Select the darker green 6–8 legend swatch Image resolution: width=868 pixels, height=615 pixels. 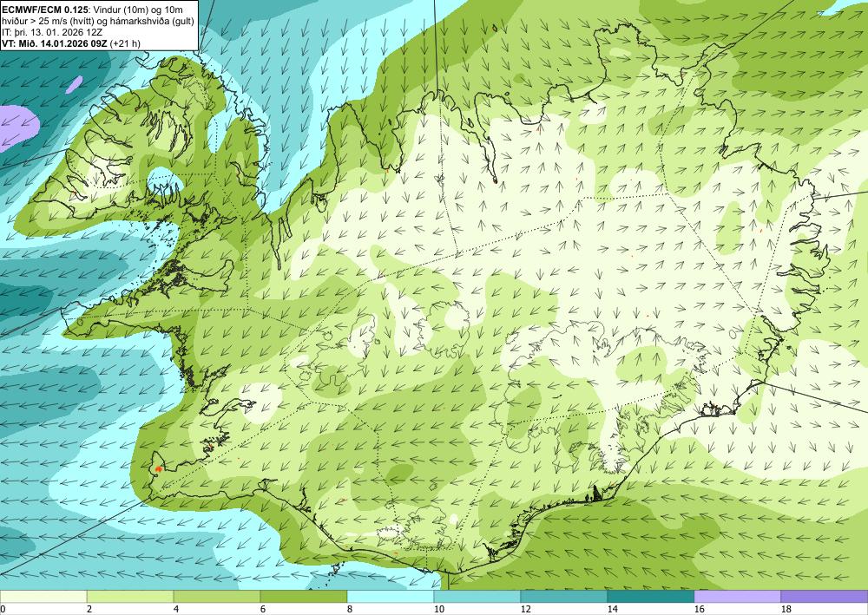(304, 596)
